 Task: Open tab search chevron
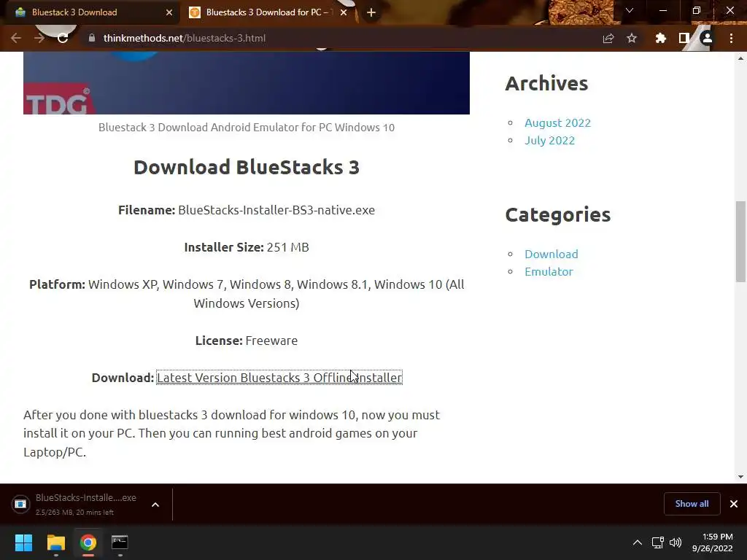click(x=630, y=10)
